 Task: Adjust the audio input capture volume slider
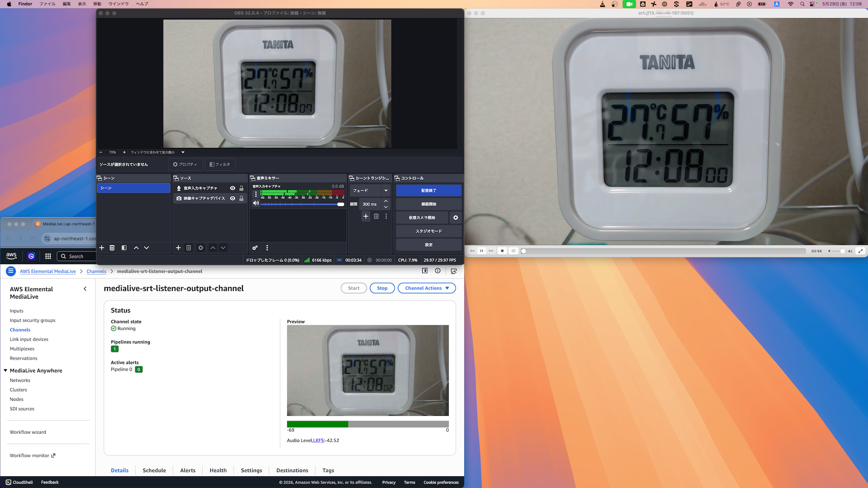[302, 204]
